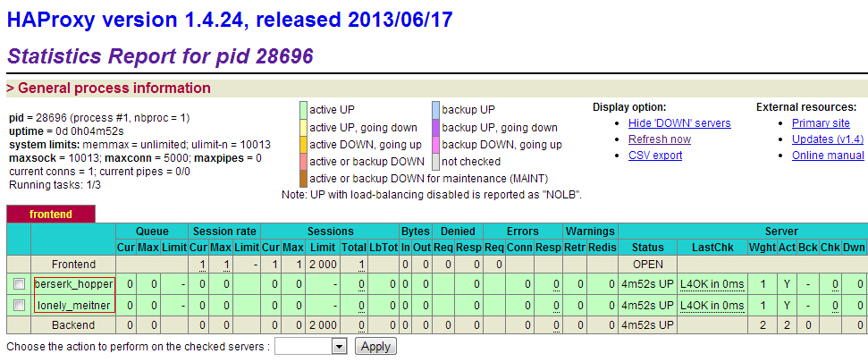Viewport: 868px width, 362px height.
Task: Click the gray not checked legend swatch
Action: tap(435, 162)
